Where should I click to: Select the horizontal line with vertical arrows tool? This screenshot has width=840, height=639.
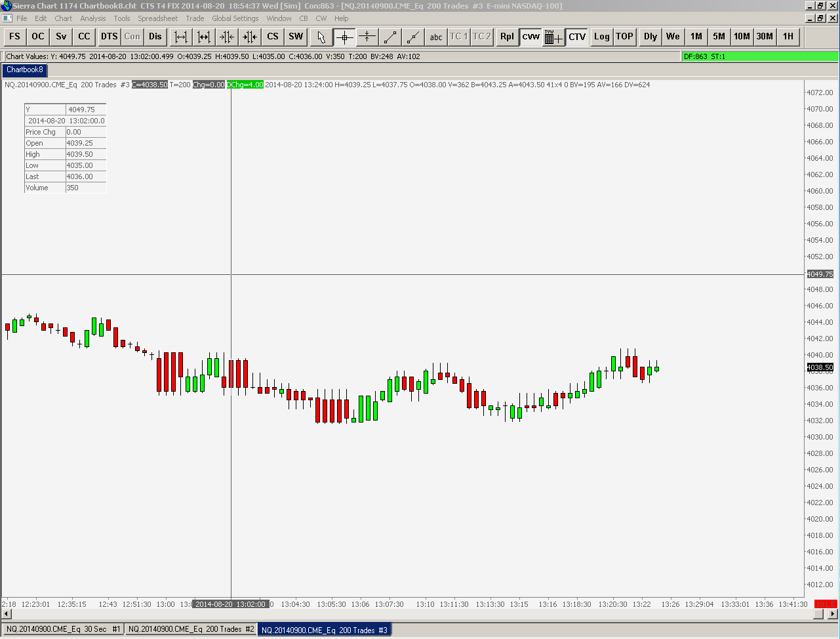click(367, 37)
